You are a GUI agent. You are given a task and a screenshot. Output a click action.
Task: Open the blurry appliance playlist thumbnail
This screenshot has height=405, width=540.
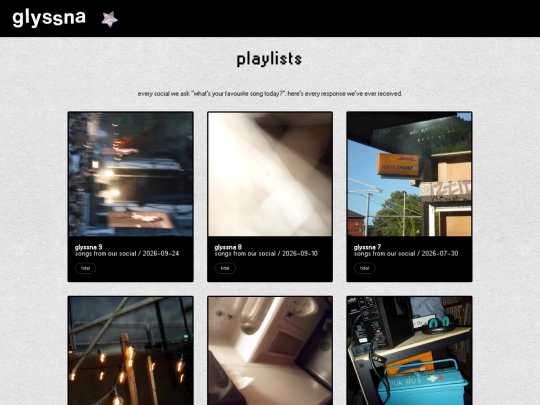coord(270,351)
